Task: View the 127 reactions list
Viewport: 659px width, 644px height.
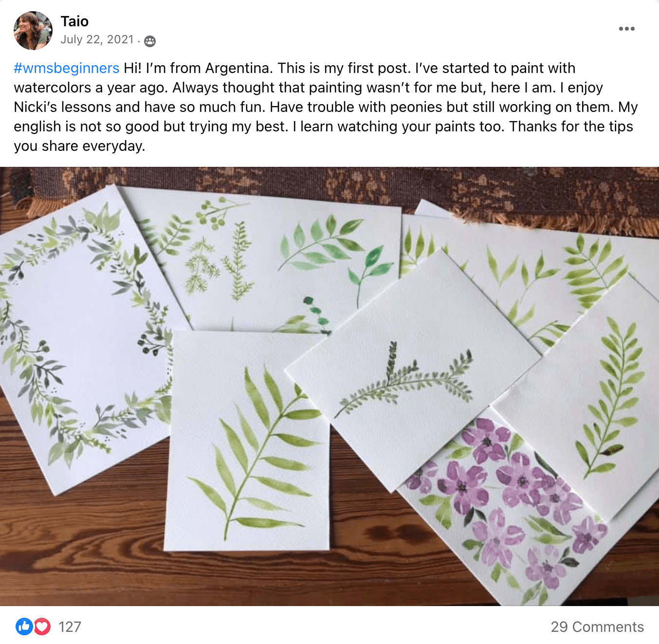Action: point(70,626)
